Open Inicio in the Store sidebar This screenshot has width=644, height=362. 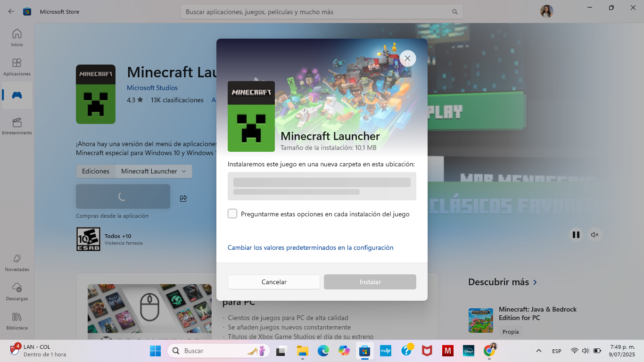tap(17, 38)
